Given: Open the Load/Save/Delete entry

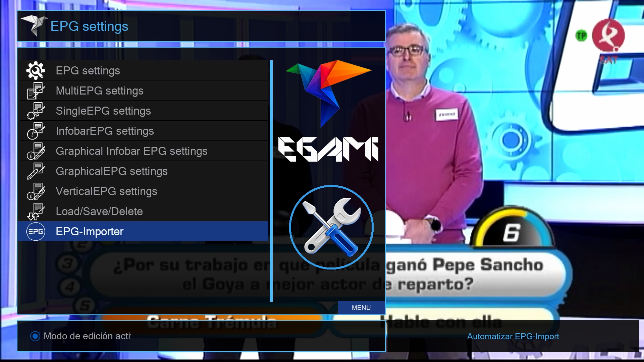Looking at the screenshot, I should click(99, 212).
